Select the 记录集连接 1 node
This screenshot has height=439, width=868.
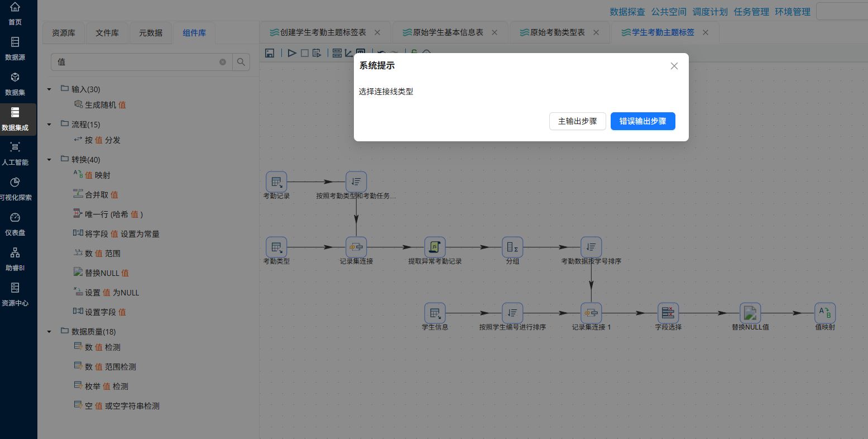tap(591, 313)
